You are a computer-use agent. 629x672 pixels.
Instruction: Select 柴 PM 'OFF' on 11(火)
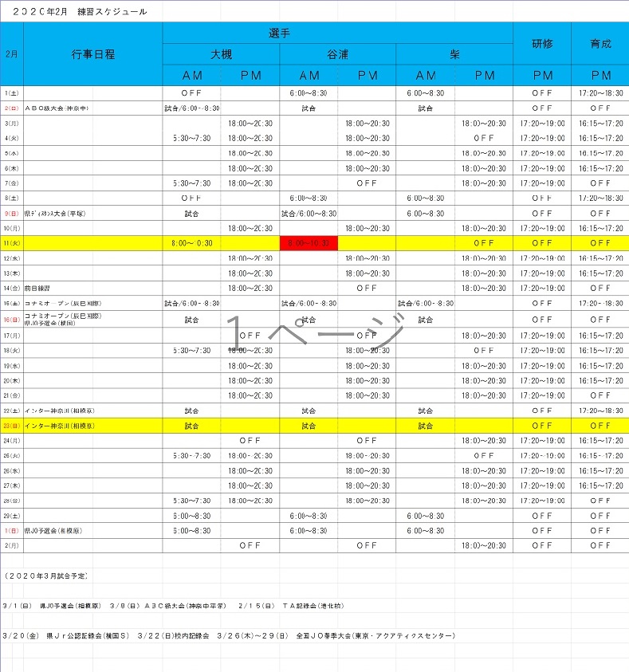tap(484, 243)
